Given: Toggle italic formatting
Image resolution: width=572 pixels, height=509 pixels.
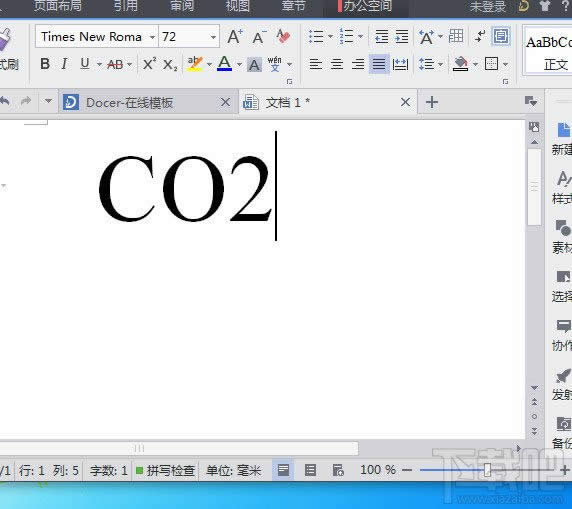Looking at the screenshot, I should 64,64.
